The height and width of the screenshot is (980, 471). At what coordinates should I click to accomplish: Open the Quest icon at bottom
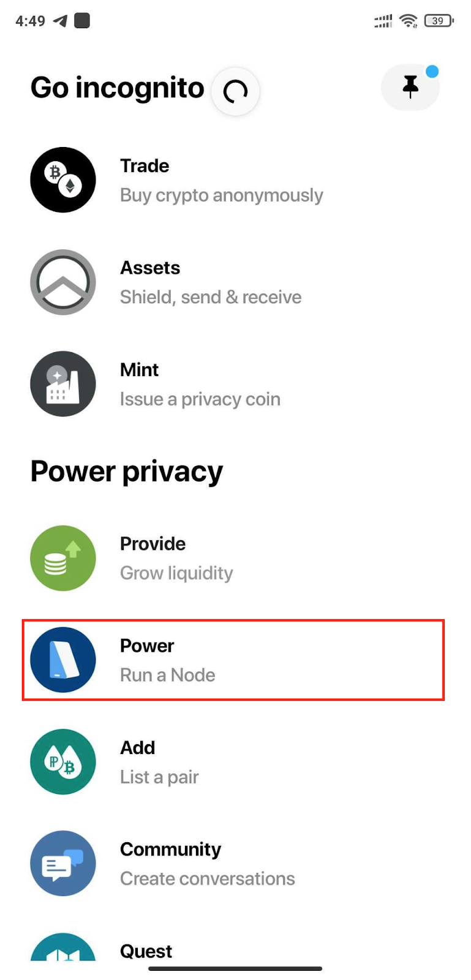click(63, 947)
